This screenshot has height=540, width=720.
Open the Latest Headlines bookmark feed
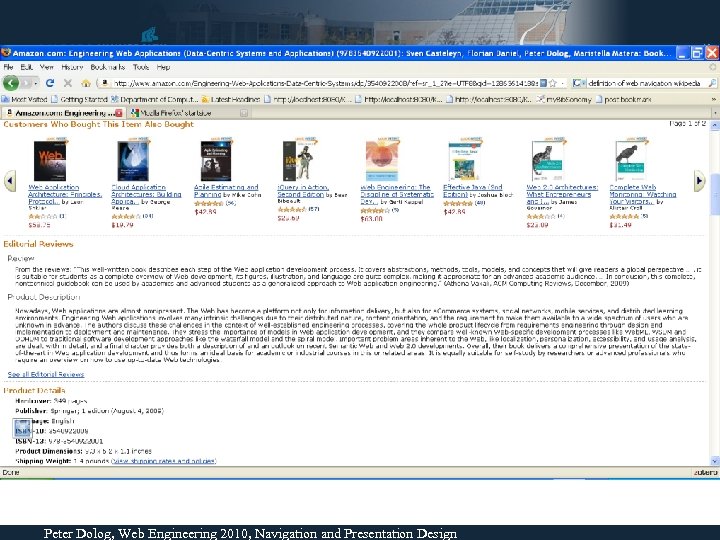[231, 99]
